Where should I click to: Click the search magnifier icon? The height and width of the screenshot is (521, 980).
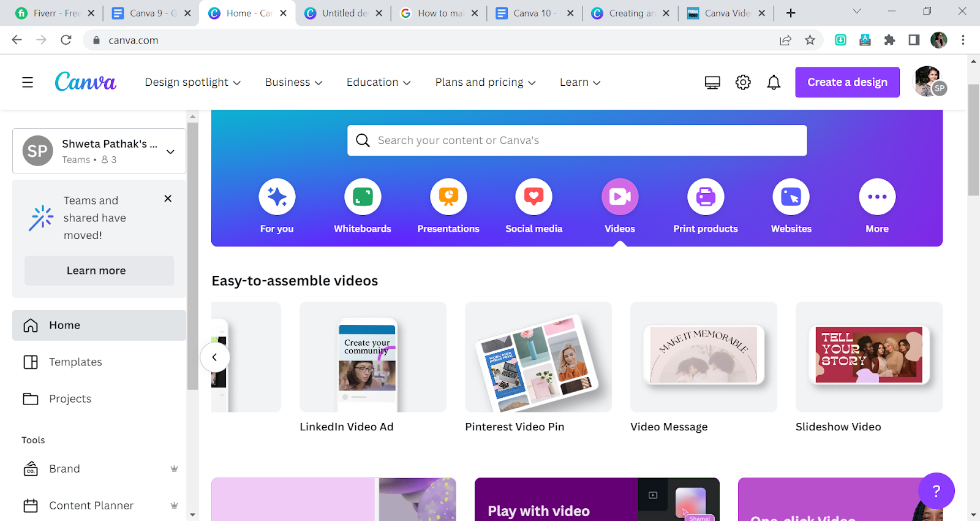tap(363, 140)
